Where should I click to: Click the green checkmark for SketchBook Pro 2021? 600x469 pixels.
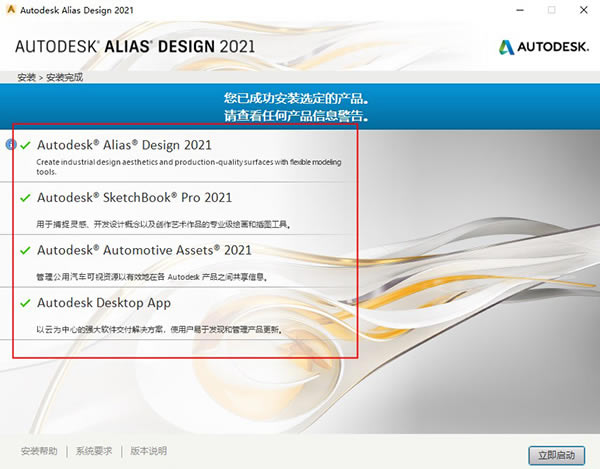tap(25, 198)
